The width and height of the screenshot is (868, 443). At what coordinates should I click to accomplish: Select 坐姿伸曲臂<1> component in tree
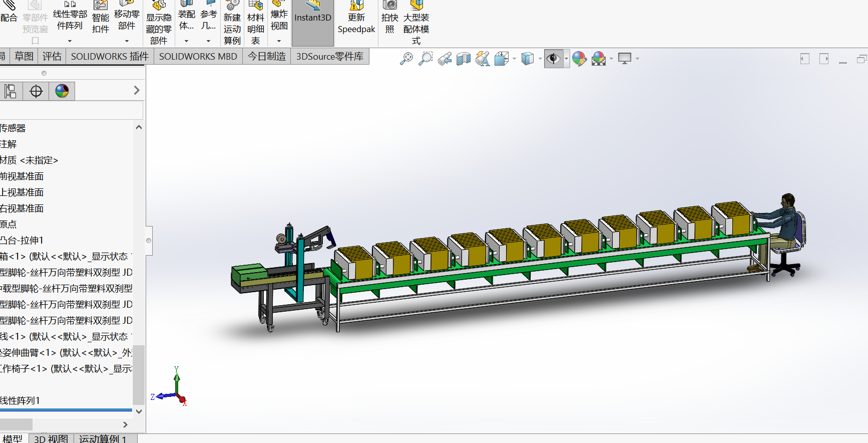coord(66,353)
